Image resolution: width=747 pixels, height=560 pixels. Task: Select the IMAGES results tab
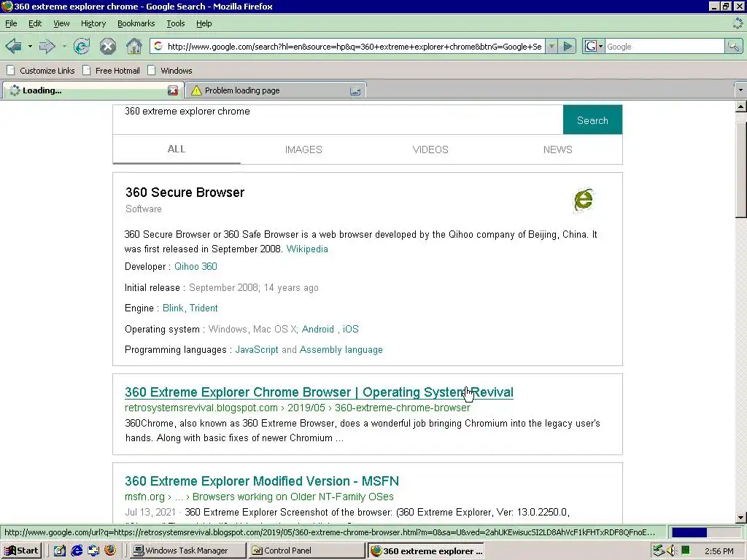pos(303,149)
